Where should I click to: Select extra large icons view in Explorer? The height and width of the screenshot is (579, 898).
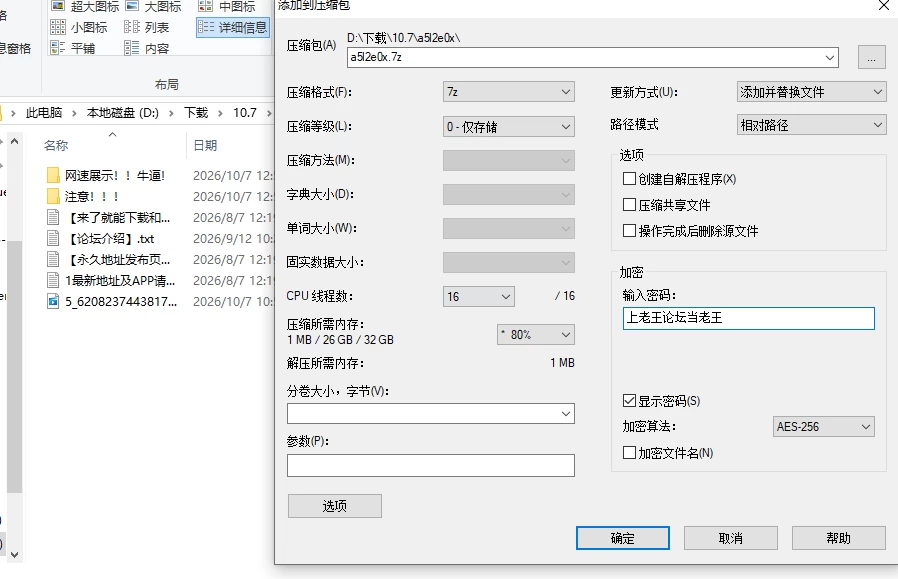85,6
